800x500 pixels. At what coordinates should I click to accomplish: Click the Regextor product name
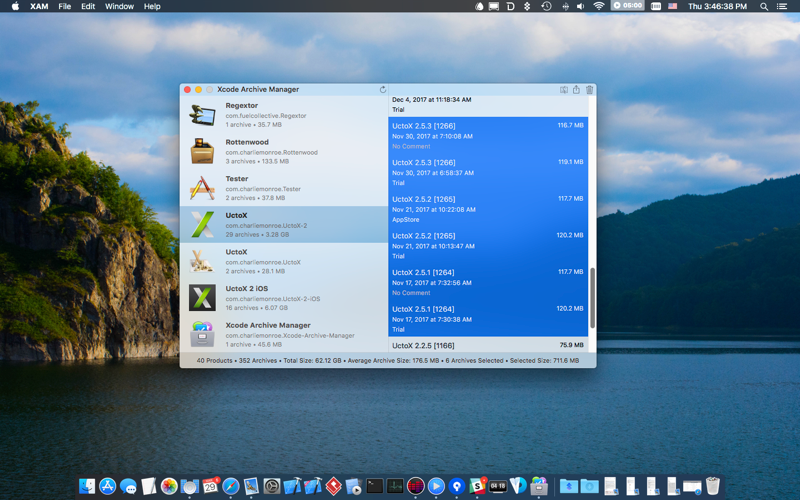tap(242, 105)
